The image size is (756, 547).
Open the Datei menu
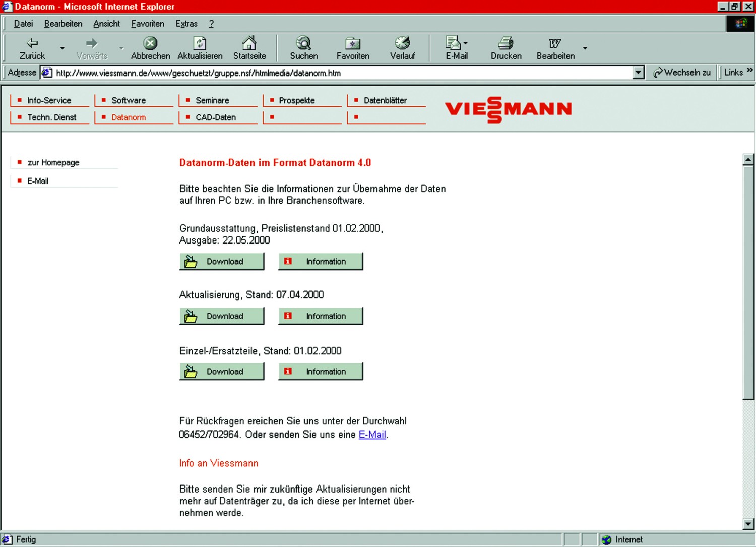tap(23, 24)
